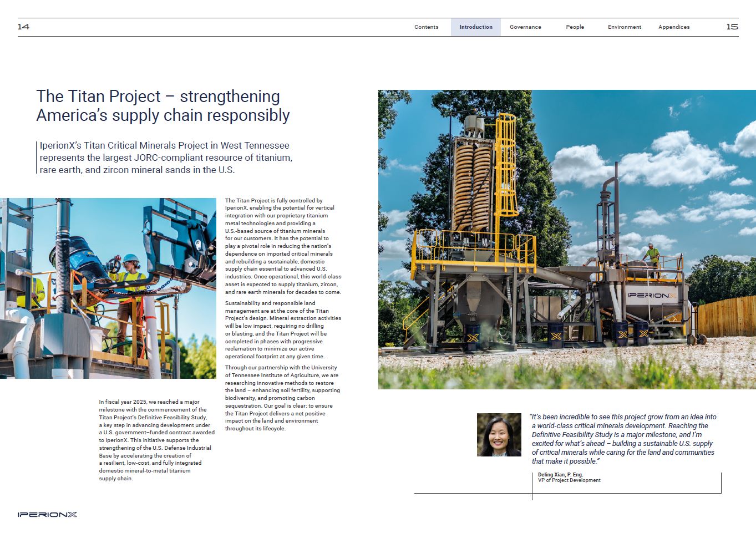Image resolution: width=756 pixels, height=533 pixels.
Task: Select the highlighted Introduction tab
Action: (475, 27)
